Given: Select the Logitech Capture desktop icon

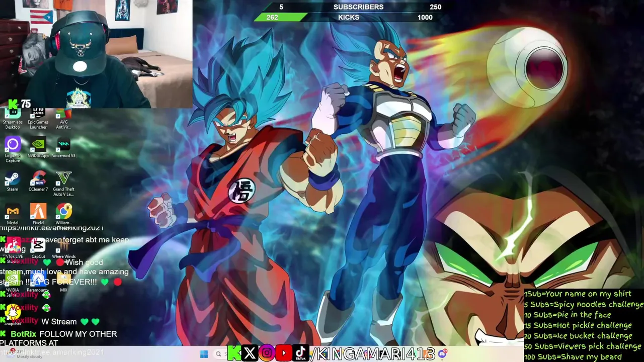Looking at the screenshot, I should pos(13,149).
